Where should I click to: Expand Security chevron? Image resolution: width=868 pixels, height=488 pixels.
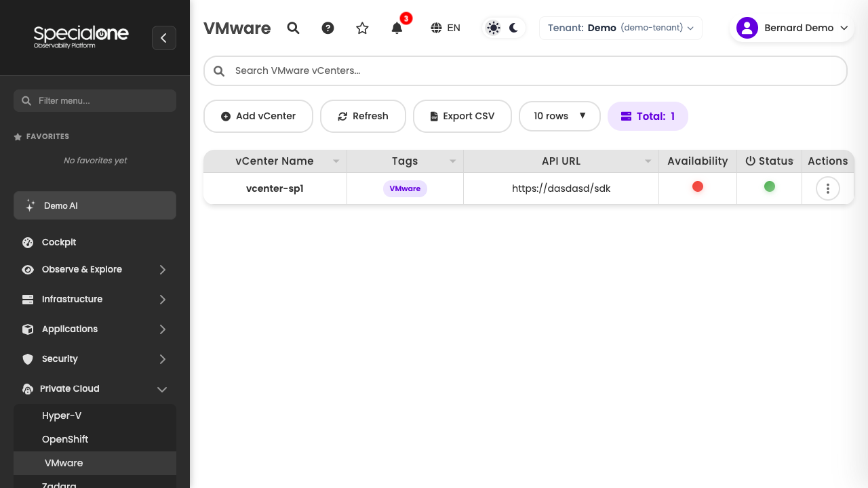pyautogui.click(x=162, y=359)
